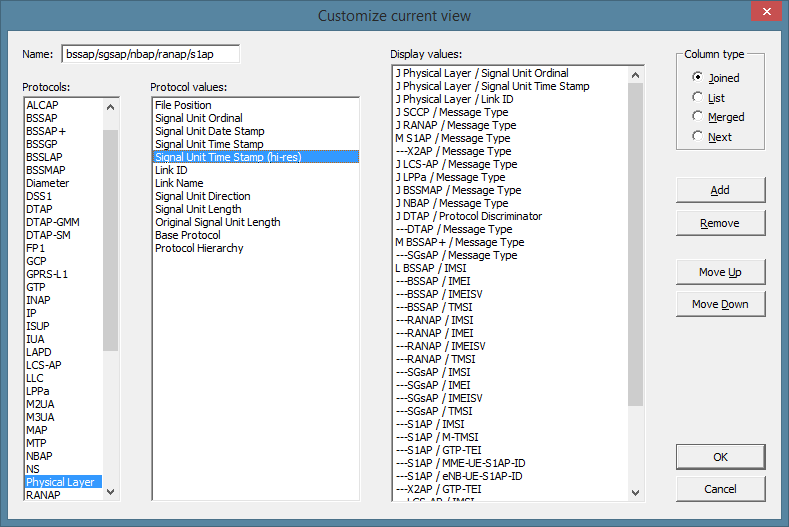Select ---X2AP / Message Type row
This screenshot has height=527, width=789.
tap(510, 151)
